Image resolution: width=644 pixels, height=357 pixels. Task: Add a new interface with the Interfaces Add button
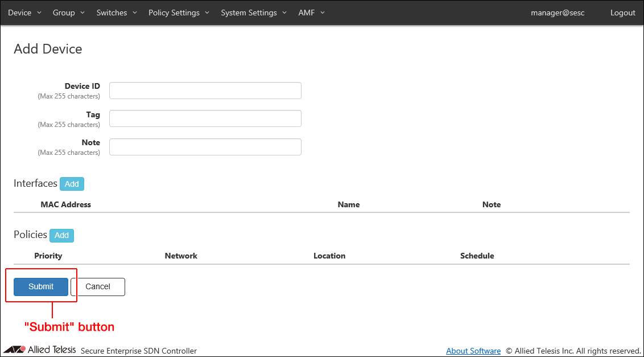tap(72, 184)
